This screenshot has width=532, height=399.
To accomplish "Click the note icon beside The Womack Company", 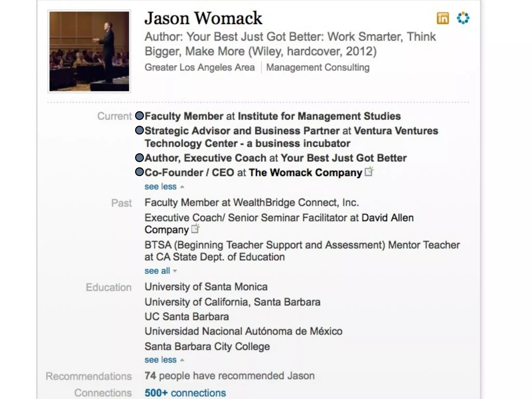I will [369, 172].
